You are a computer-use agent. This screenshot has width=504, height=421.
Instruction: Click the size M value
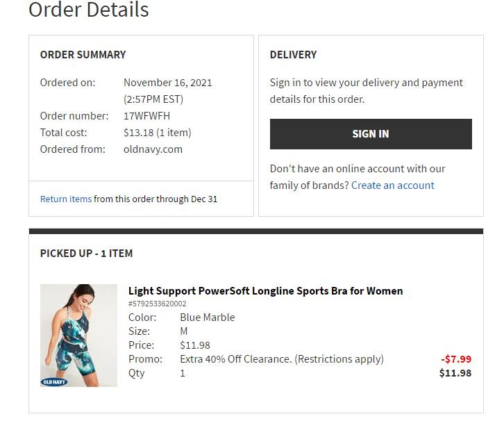184,331
